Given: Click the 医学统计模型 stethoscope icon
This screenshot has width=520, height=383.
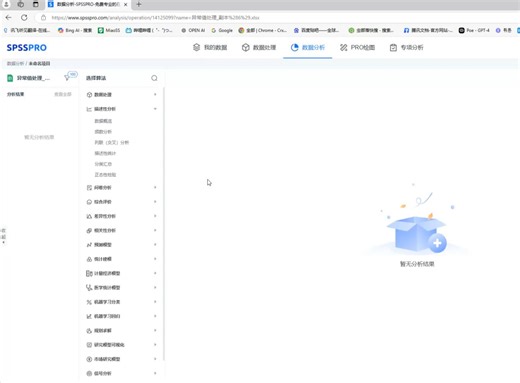Looking at the screenshot, I should click(x=89, y=288).
